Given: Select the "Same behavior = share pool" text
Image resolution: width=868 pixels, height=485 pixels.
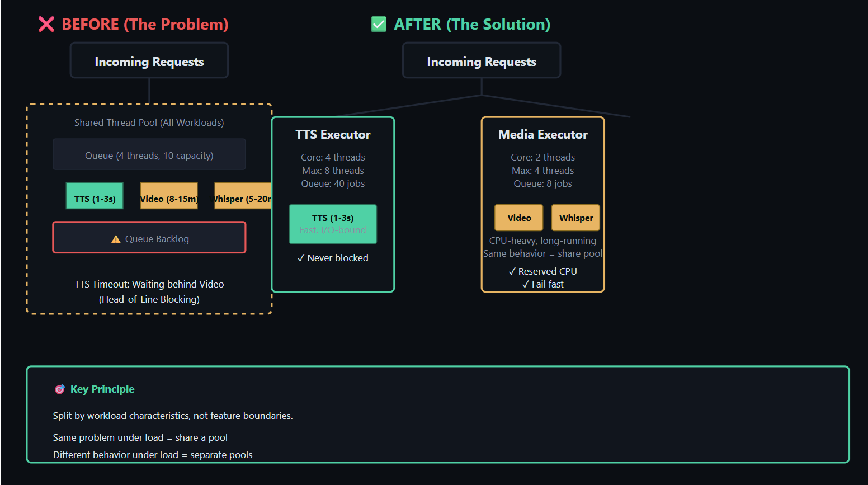Looking at the screenshot, I should [543, 253].
